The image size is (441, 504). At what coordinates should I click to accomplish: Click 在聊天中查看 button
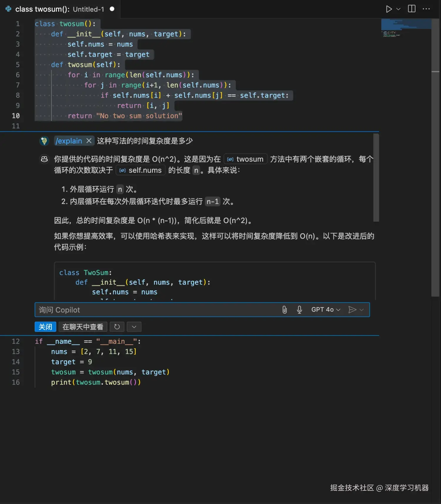coord(83,327)
